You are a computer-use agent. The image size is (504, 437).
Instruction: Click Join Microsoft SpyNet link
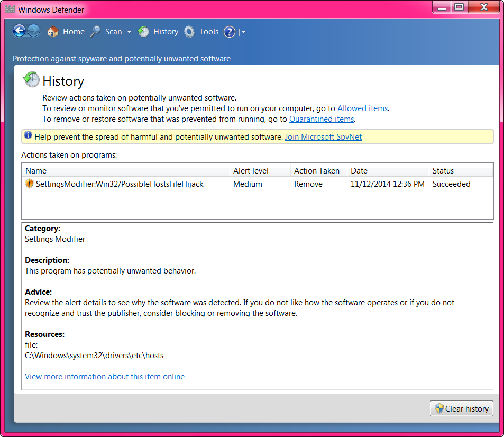(323, 137)
